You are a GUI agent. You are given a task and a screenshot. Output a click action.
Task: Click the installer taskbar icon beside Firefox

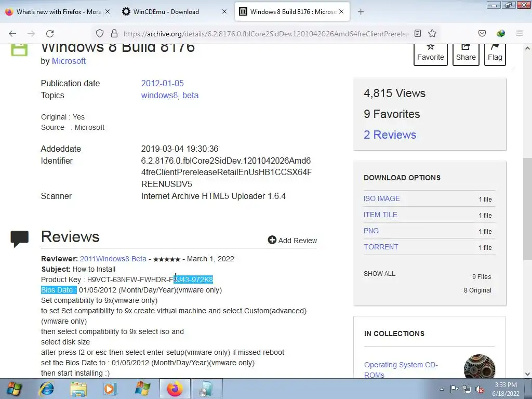coord(207,389)
